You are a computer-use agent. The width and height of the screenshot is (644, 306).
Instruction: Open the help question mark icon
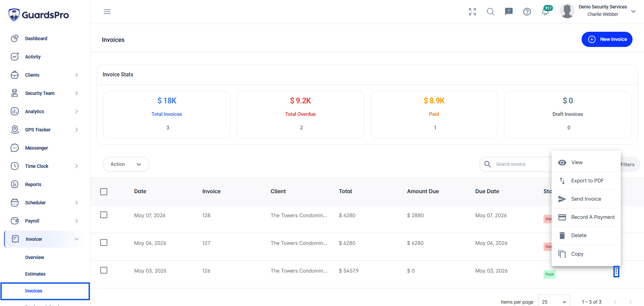pyautogui.click(x=527, y=12)
